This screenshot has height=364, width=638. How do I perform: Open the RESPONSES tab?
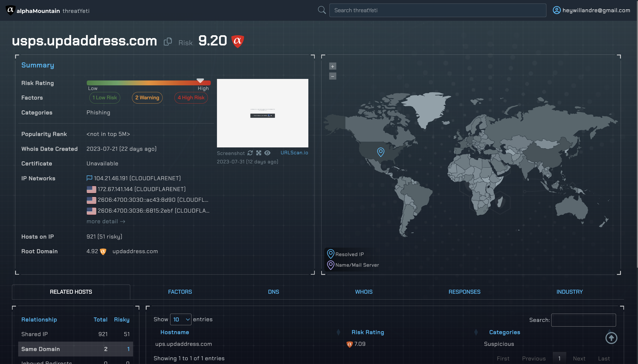coord(464,292)
